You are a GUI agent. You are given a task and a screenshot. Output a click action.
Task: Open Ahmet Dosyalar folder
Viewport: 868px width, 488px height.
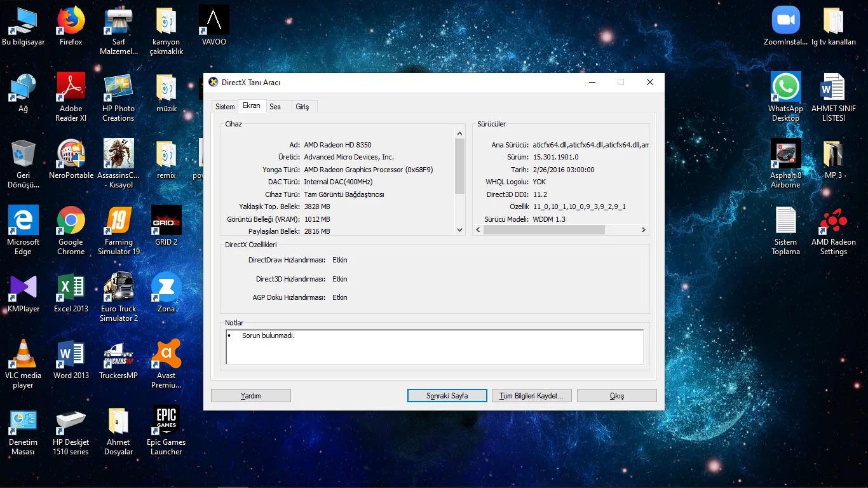tap(119, 431)
